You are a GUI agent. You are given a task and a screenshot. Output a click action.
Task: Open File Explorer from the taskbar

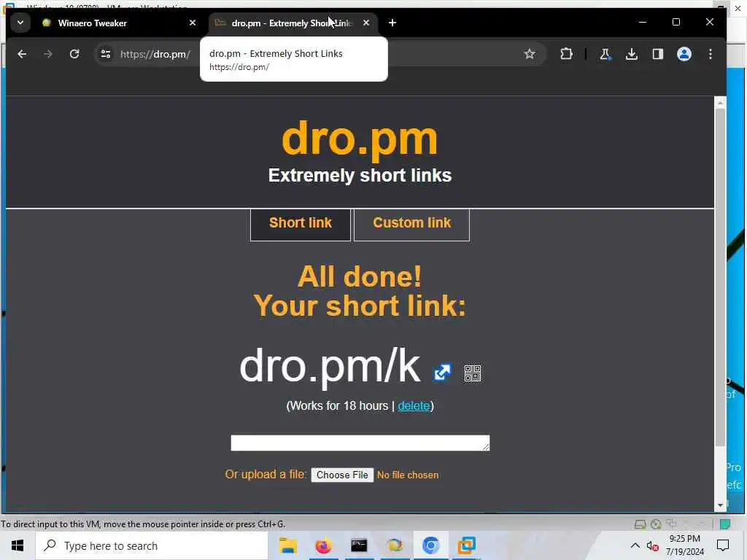click(287, 545)
